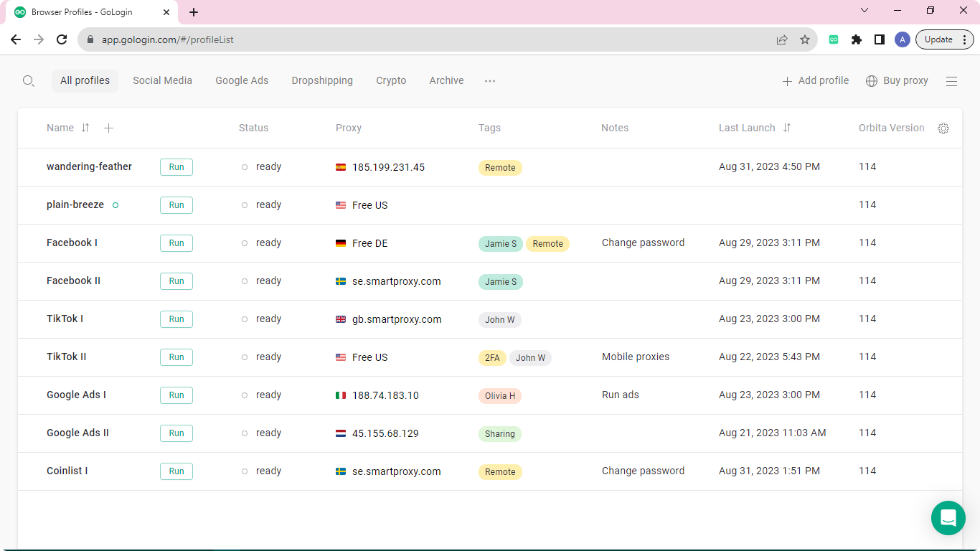Sort by Last Launch arrows icon

787,128
